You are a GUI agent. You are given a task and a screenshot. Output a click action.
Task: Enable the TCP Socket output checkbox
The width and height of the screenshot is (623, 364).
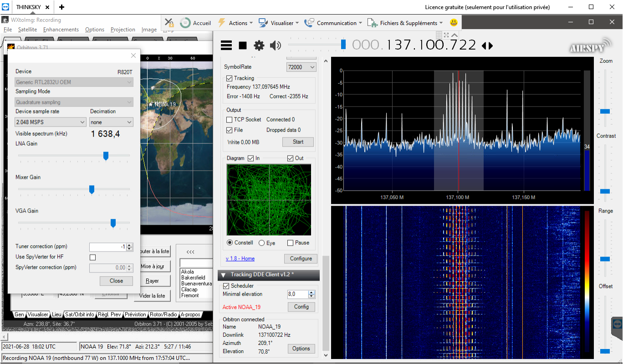230,120
